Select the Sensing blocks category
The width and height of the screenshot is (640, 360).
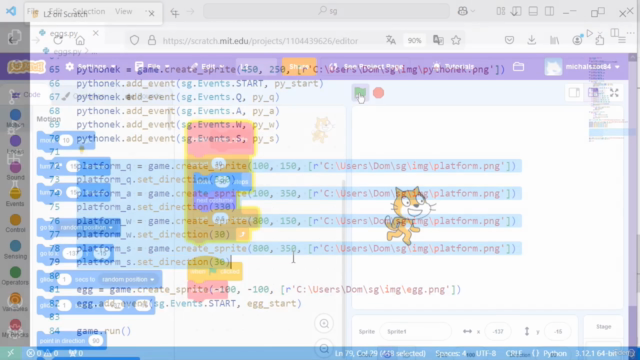click(x=15, y=250)
